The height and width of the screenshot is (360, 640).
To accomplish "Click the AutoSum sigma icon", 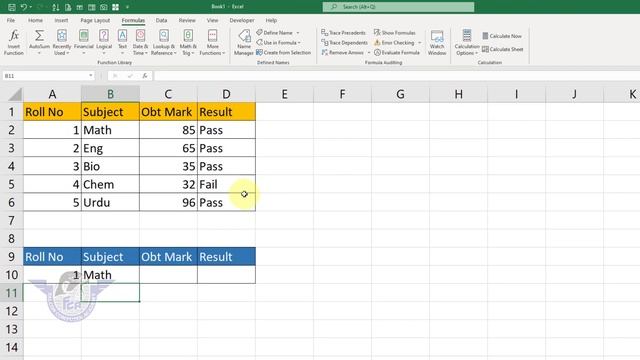I will 39,36.
